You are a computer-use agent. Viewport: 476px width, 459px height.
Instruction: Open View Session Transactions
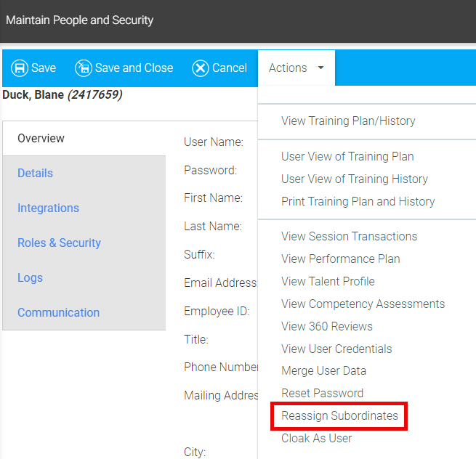pos(349,236)
